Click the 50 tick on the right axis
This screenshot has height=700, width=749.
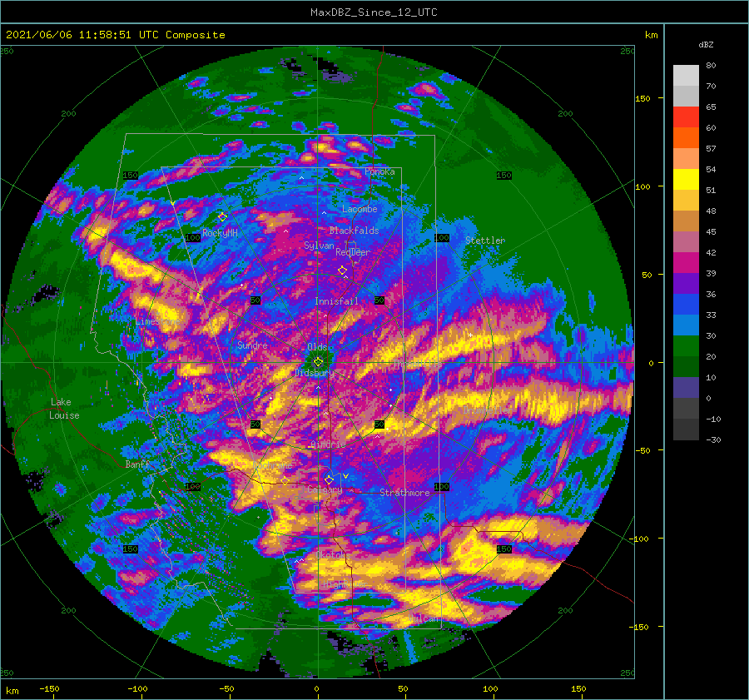pos(647,275)
